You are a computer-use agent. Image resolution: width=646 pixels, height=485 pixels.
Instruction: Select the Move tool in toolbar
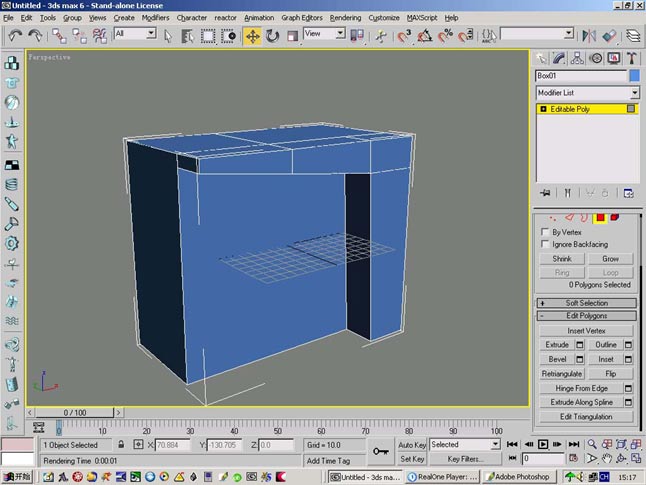tap(253, 36)
